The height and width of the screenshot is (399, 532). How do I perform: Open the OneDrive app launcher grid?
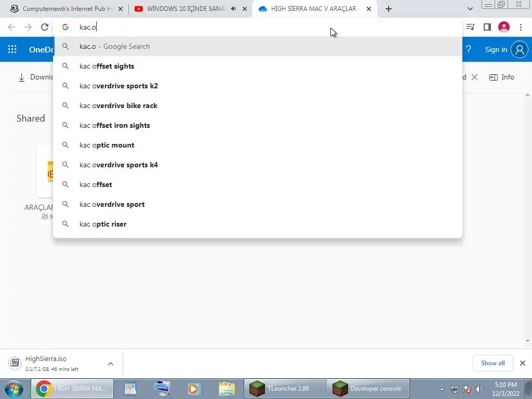(x=12, y=49)
